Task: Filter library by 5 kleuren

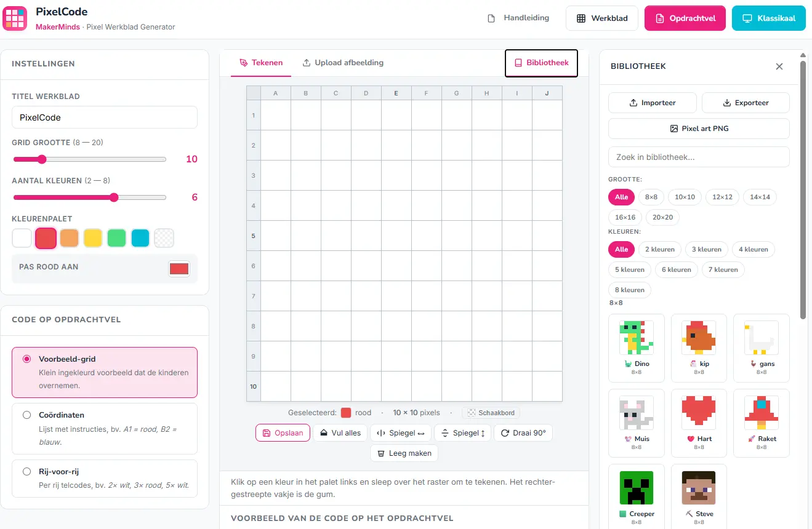Action: (629, 269)
